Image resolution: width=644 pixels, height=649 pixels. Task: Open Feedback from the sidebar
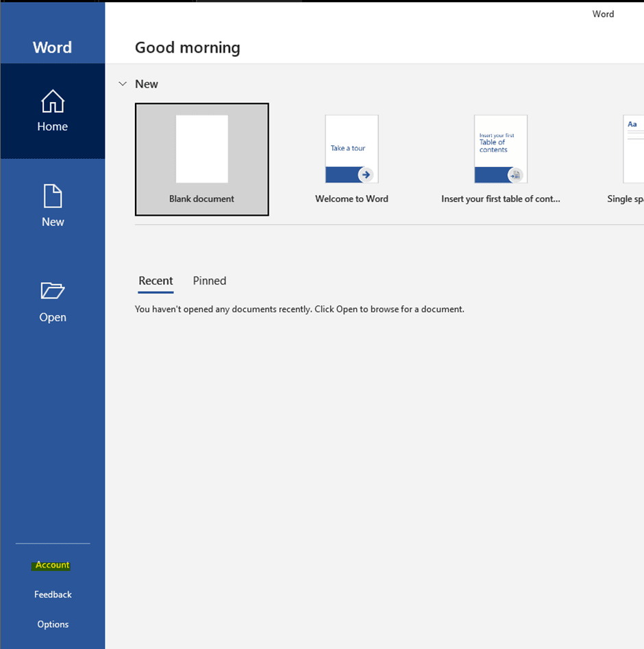pos(53,594)
